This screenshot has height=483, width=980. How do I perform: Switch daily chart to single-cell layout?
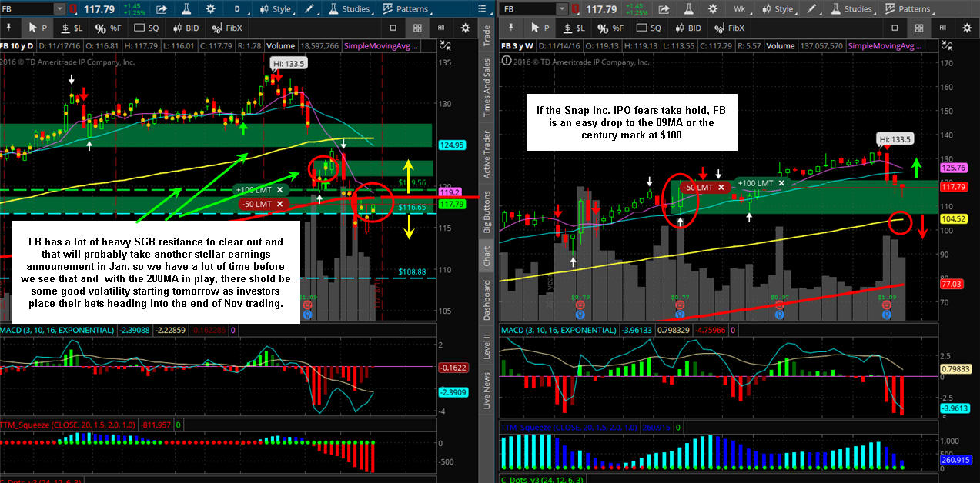tap(393, 28)
